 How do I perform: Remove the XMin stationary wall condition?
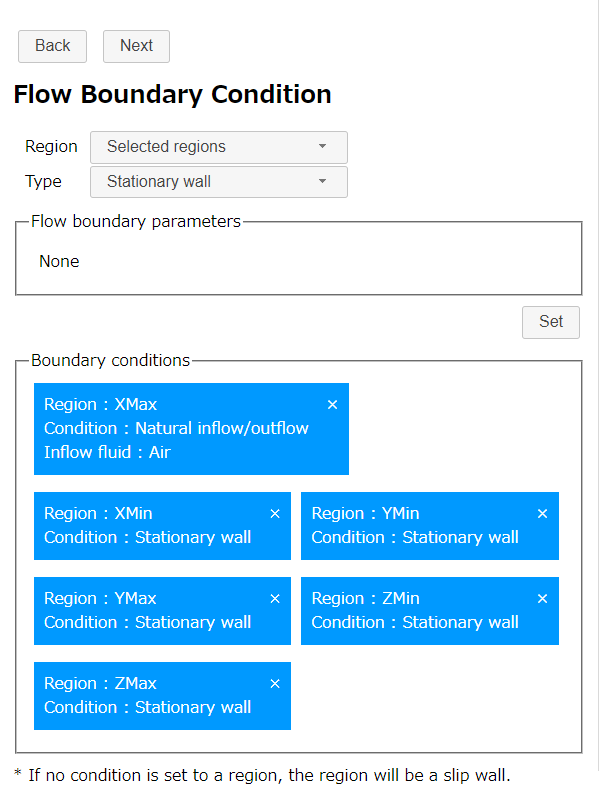point(275,514)
